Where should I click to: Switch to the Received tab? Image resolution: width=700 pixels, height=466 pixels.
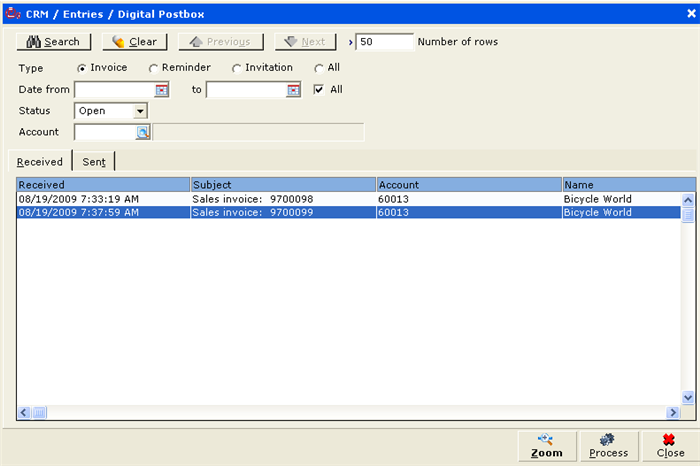[40, 162]
